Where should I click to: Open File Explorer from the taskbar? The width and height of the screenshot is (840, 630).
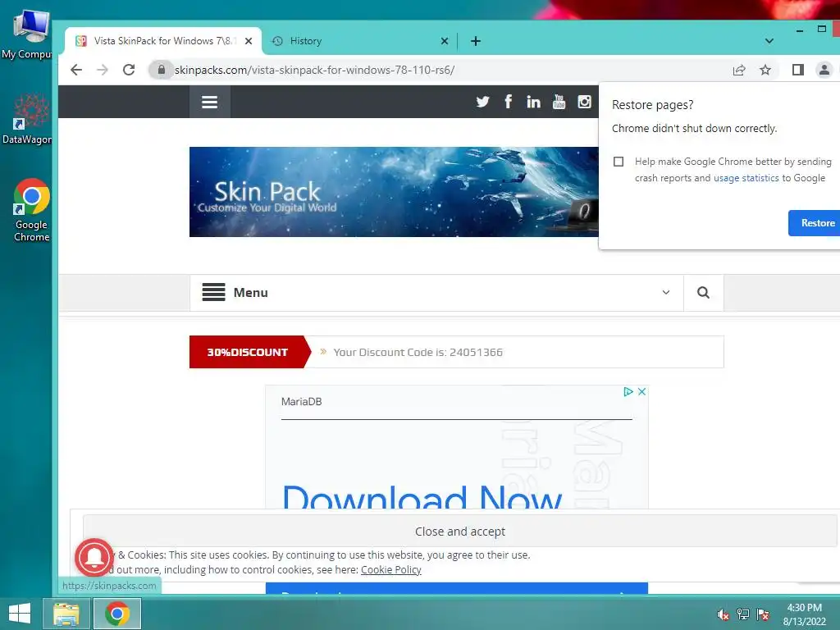[x=66, y=614]
